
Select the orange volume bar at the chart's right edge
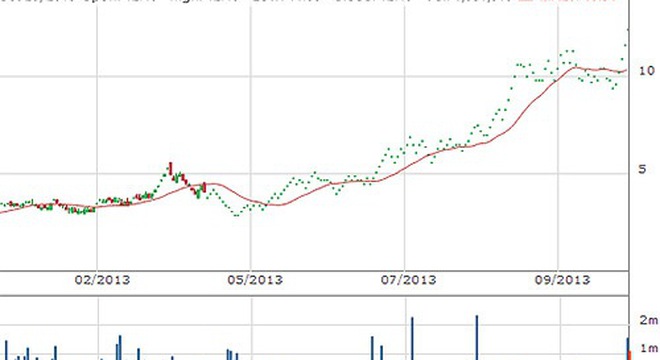pos(630,355)
